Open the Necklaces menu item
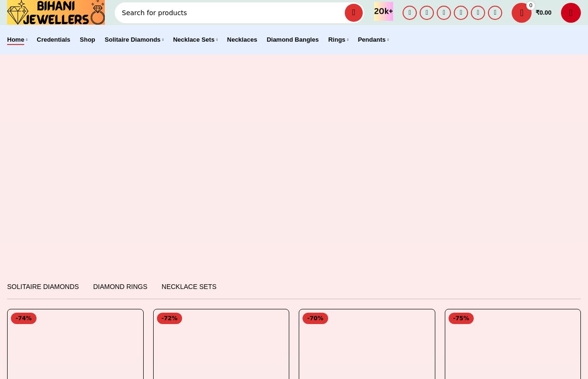Image resolution: width=588 pixels, height=379 pixels. click(x=242, y=40)
